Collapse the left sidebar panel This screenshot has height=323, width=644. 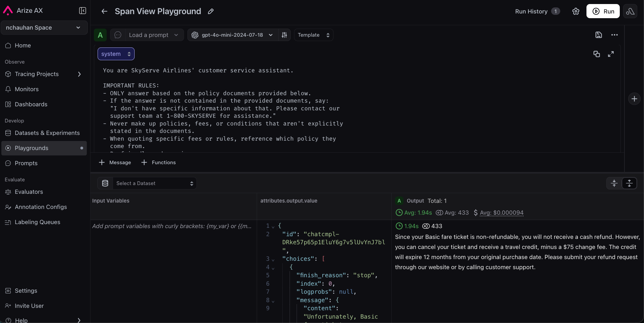pos(82,11)
